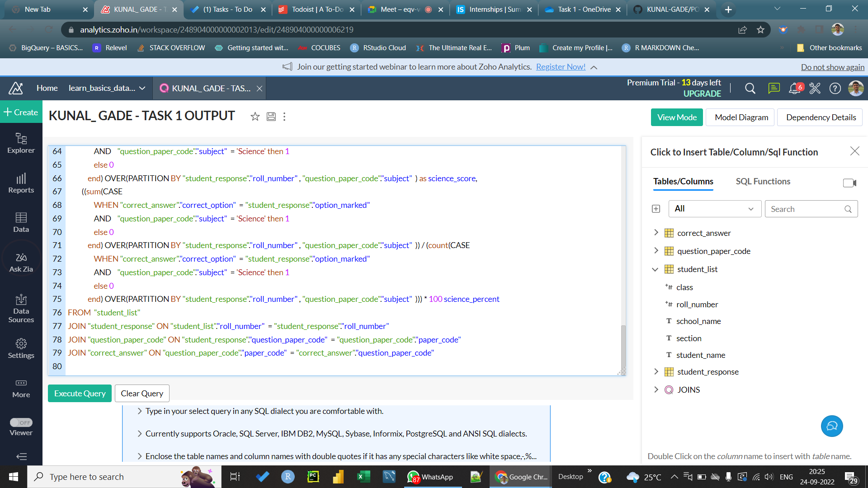Go to Home tab

click(47, 89)
